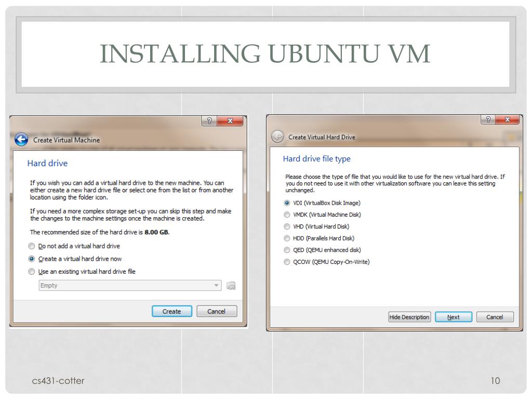
Task: Click the help question mark in Create Virtual Hard Drive window
Action: point(488,119)
